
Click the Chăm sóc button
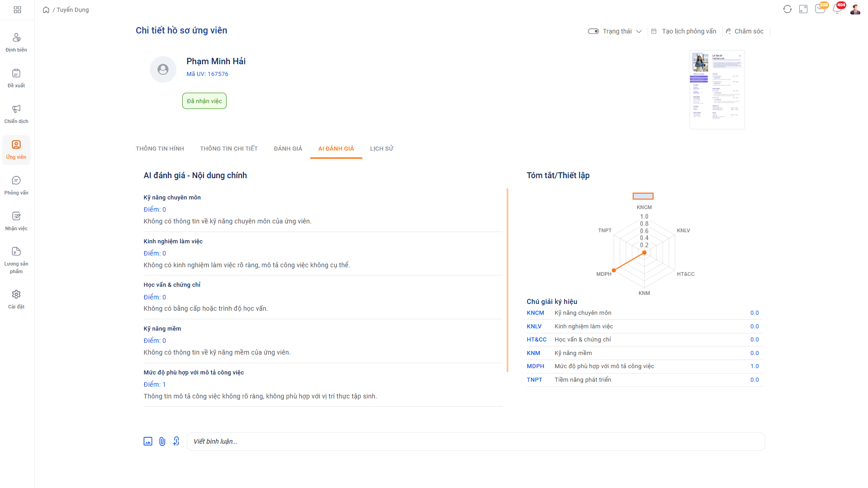pos(745,31)
